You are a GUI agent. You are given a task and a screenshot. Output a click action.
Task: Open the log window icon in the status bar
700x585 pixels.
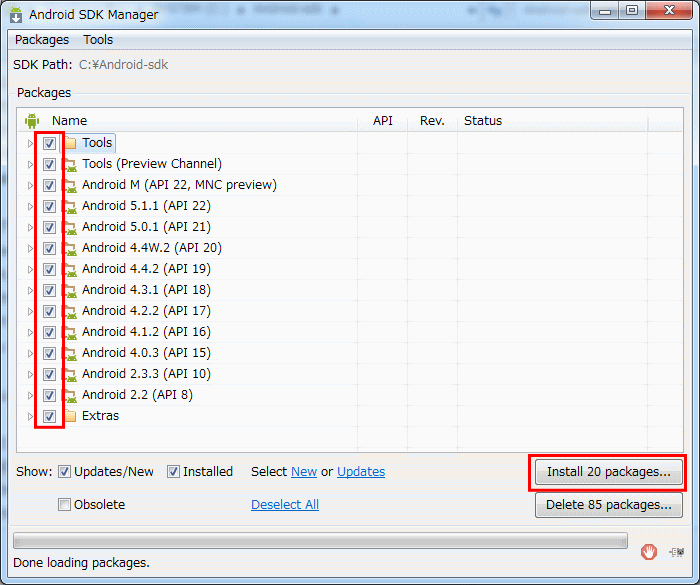677,552
